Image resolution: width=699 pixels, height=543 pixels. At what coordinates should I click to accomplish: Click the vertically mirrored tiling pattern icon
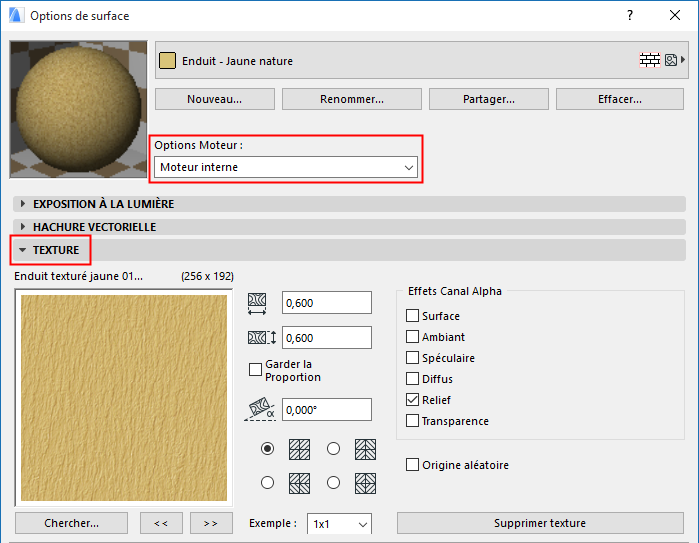(x=299, y=483)
